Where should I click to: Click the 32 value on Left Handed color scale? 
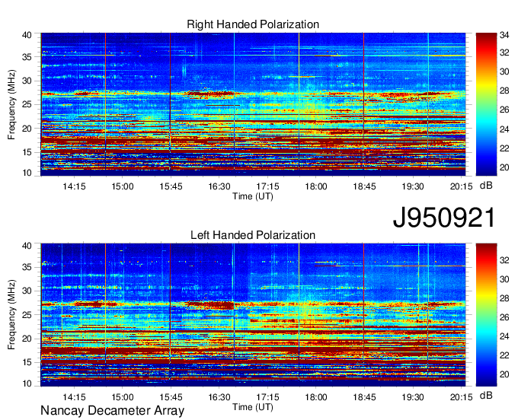(504, 260)
